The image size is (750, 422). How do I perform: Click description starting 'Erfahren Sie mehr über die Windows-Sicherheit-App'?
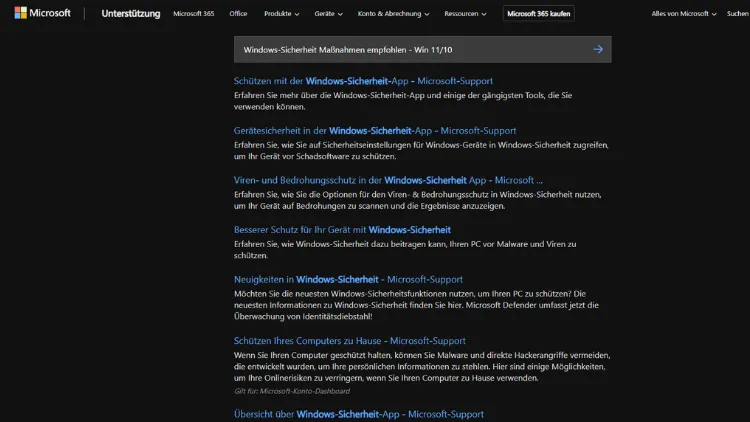403,101
